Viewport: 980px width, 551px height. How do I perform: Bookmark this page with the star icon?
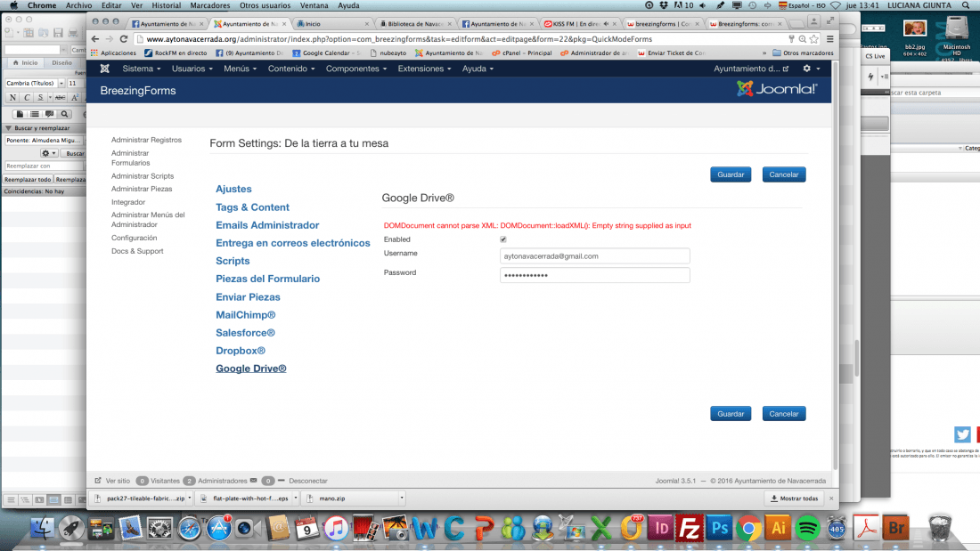pyautogui.click(x=813, y=39)
